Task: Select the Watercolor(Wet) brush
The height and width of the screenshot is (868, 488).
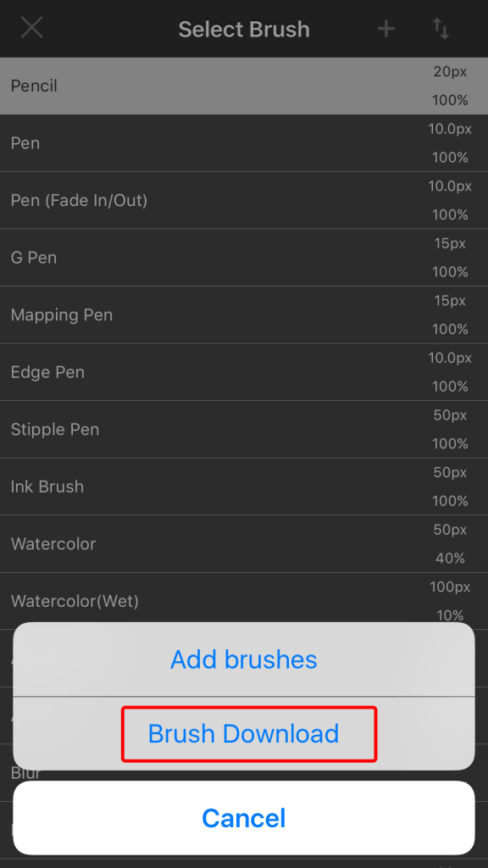Action: point(244,601)
